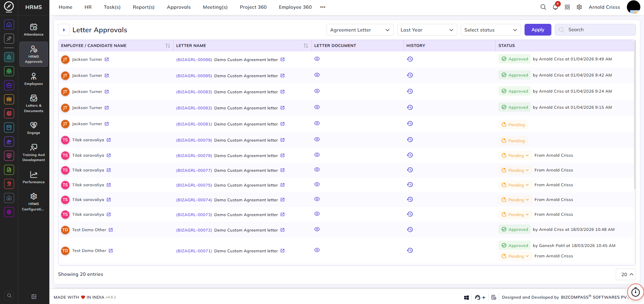The width and height of the screenshot is (644, 304).
Task: Click the timer icon at bottom right
Action: click(636, 292)
